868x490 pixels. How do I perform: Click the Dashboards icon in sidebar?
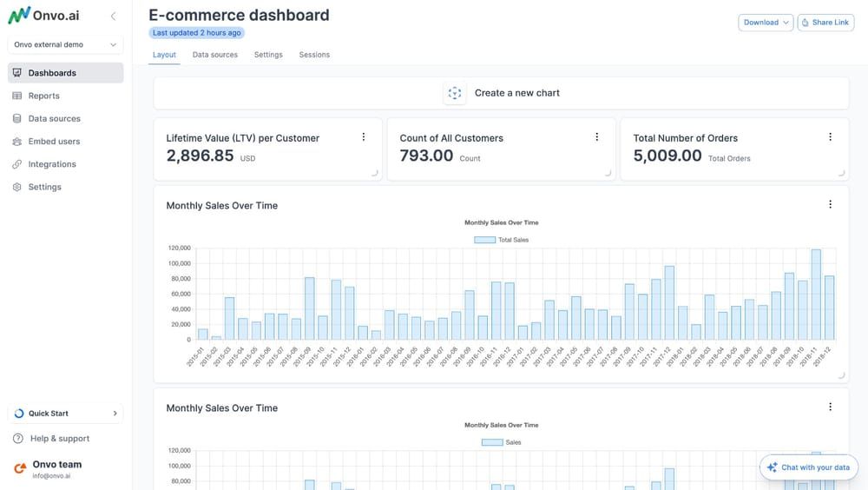tap(17, 73)
